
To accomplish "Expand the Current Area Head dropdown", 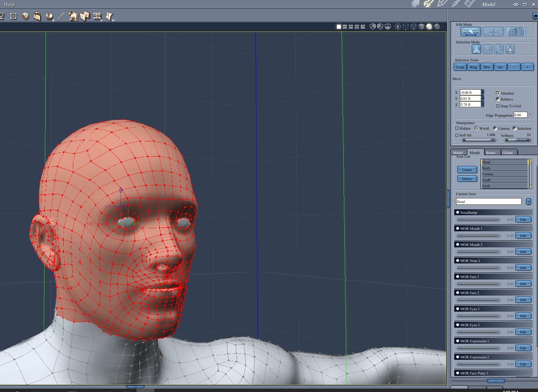I will (528, 201).
